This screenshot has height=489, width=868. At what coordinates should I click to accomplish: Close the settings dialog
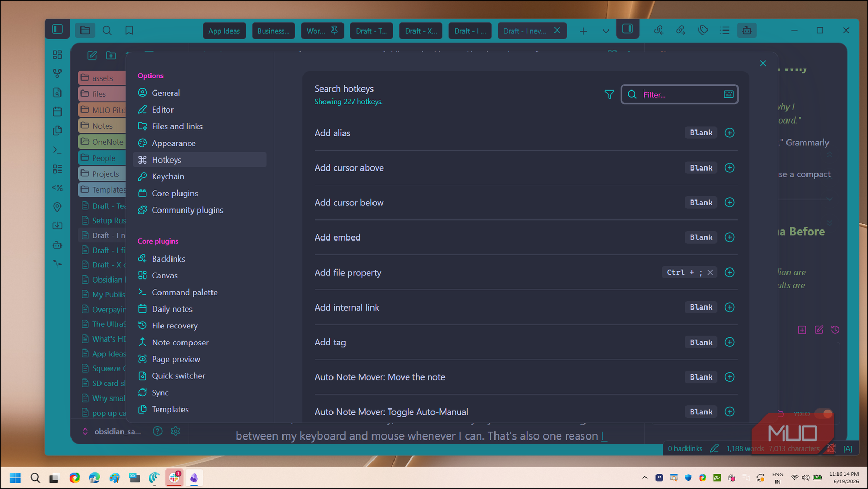[763, 63]
